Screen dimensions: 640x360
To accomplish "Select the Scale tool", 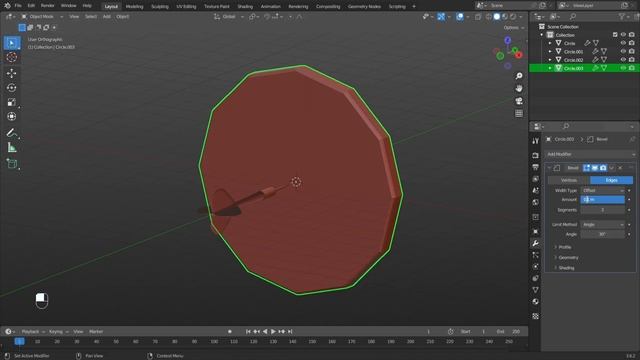I will tap(12, 102).
